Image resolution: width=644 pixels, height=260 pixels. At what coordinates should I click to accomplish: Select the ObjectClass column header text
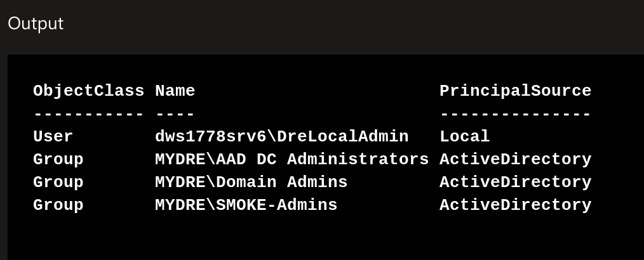click(89, 91)
